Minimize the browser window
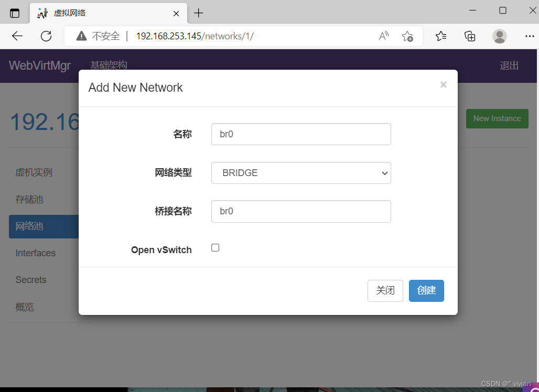 pyautogui.click(x=472, y=10)
